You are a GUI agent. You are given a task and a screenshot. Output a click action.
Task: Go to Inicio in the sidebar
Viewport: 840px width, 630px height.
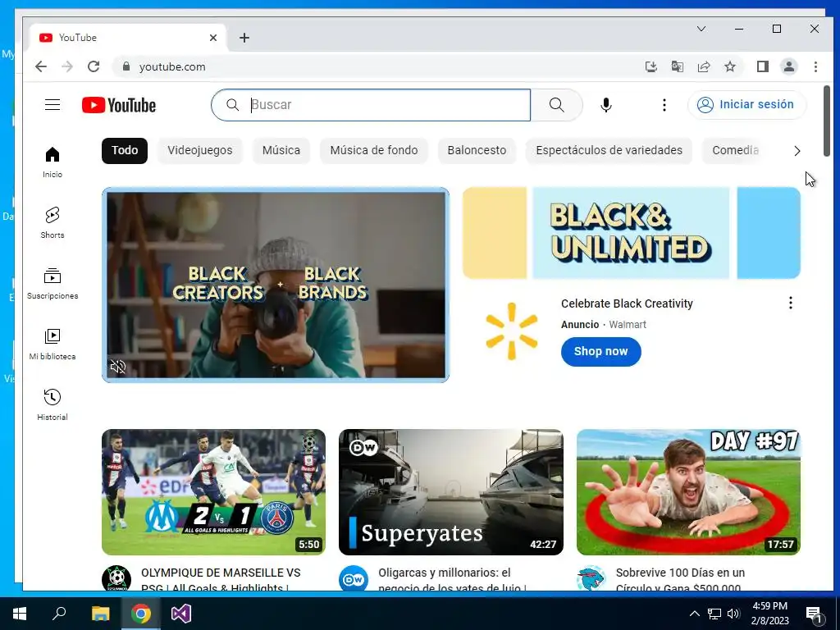coord(52,162)
